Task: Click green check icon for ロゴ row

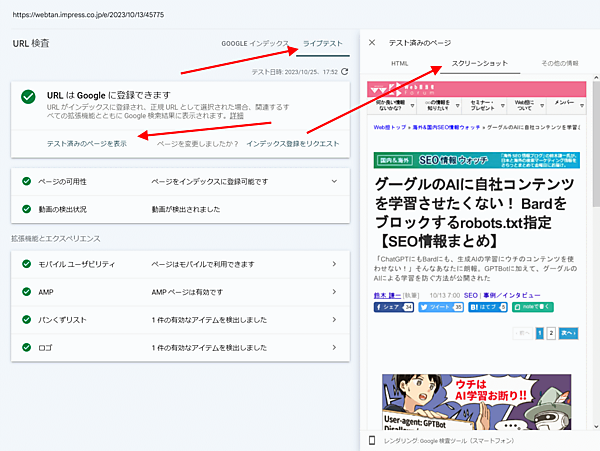Action: (x=26, y=347)
